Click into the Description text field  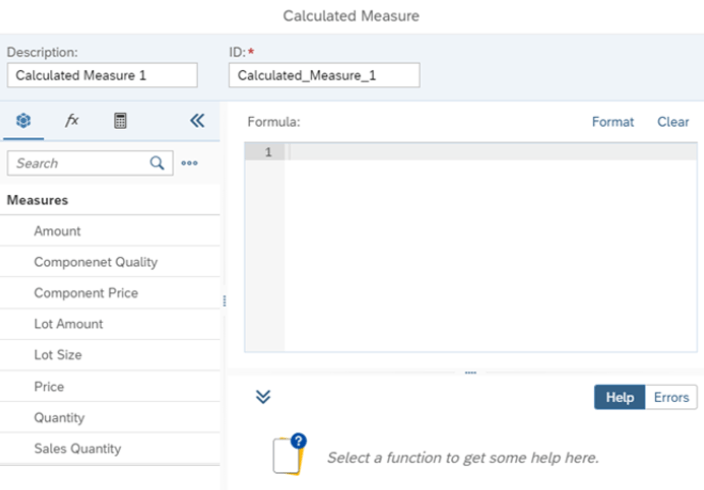[102, 75]
